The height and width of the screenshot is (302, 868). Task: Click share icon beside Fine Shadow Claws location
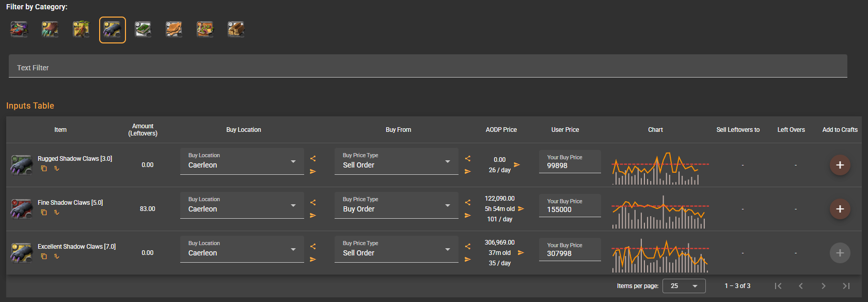(x=313, y=203)
